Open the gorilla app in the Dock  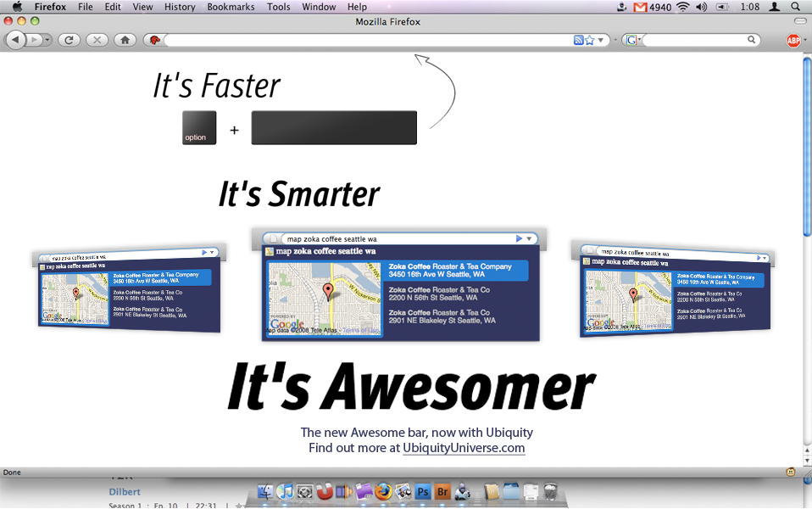click(x=463, y=491)
